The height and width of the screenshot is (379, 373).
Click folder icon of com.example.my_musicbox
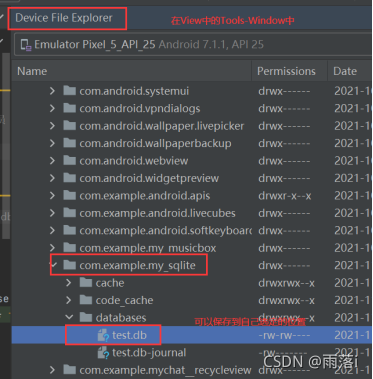coord(69,248)
